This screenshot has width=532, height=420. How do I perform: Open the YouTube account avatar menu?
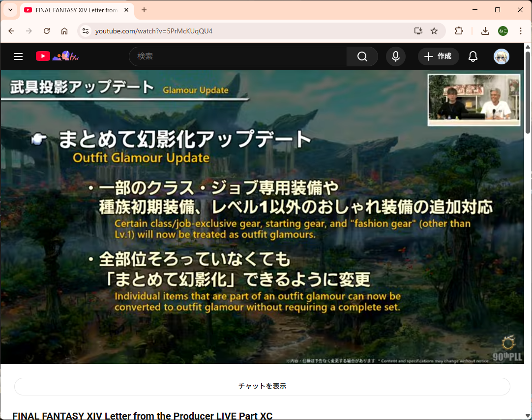pyautogui.click(x=501, y=56)
